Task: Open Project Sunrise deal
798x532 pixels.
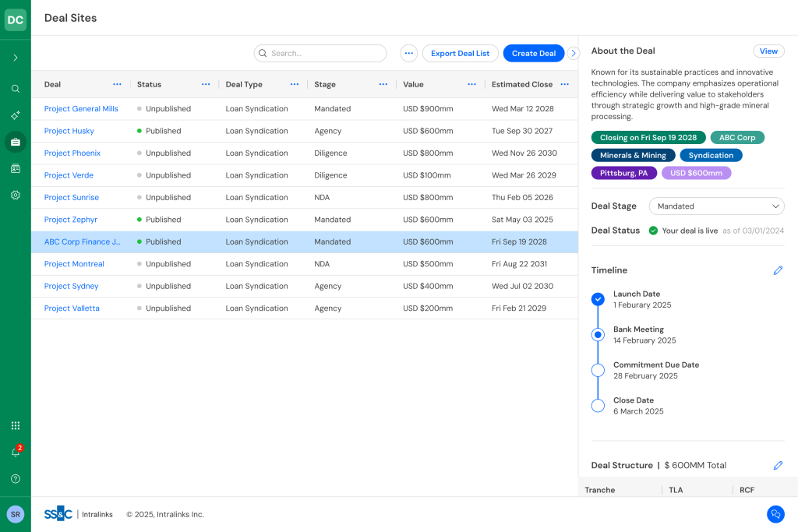Action: 72,197
